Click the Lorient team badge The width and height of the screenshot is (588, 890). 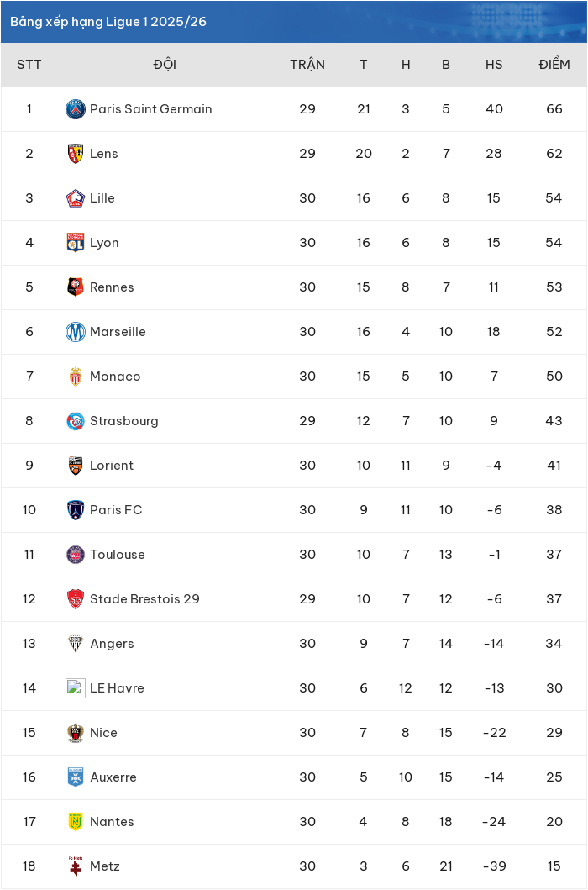tap(76, 466)
